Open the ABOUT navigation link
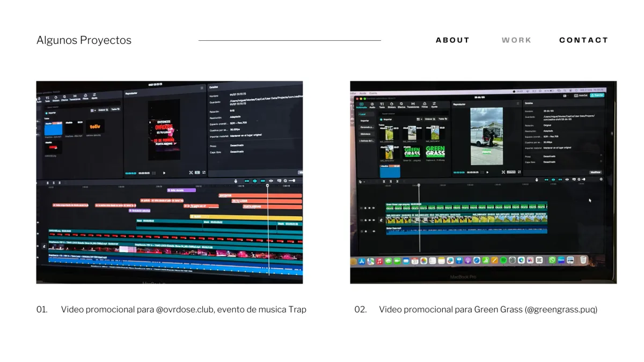The width and height of the screenshot is (644, 362). pos(452,40)
